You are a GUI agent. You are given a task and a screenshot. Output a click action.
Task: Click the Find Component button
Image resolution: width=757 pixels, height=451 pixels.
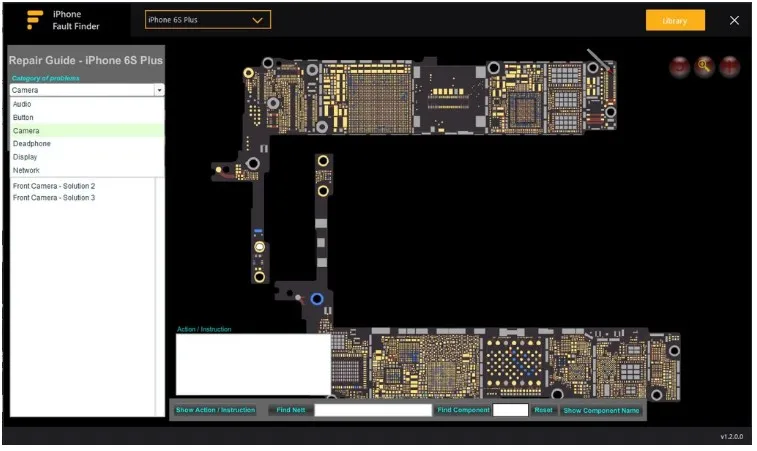(463, 410)
